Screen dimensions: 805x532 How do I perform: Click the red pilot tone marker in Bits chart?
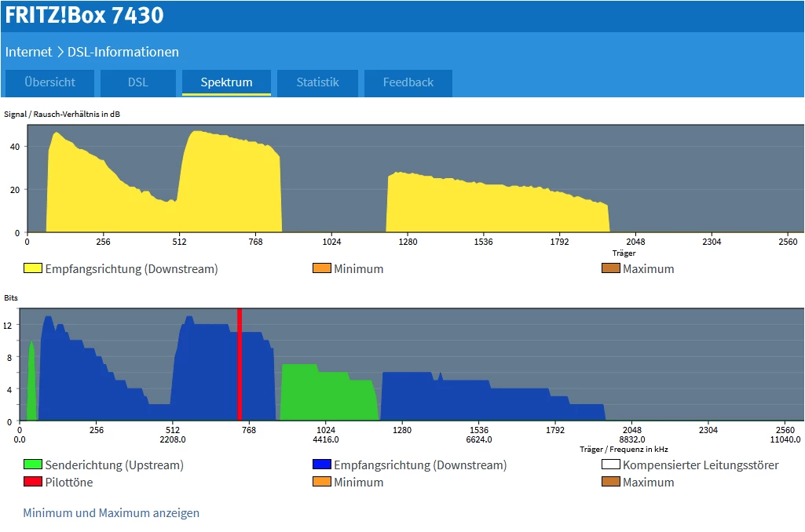[240, 364]
